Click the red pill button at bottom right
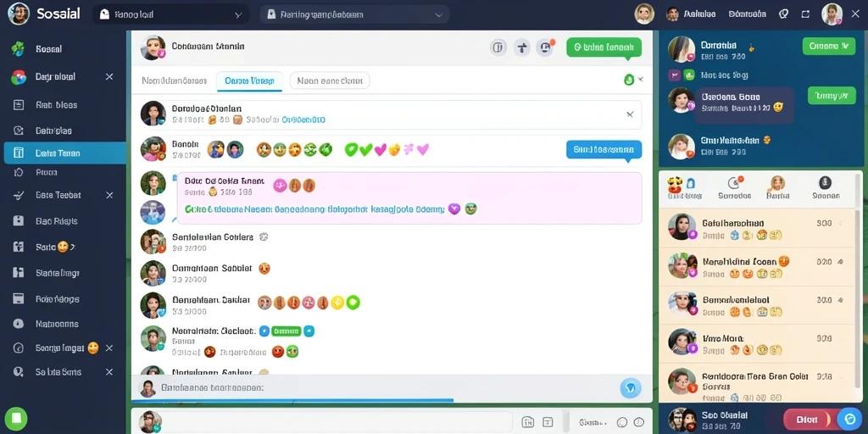This screenshot has width=868, height=434. coord(807,419)
